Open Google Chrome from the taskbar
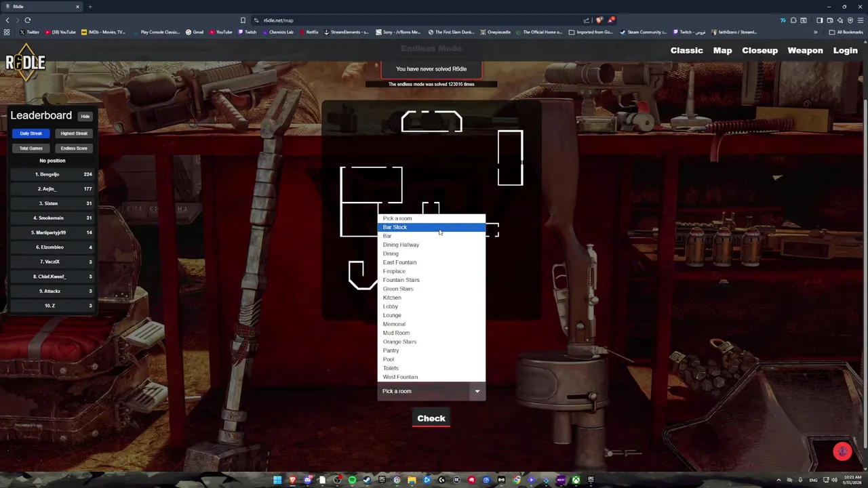868x488 pixels. click(516, 480)
